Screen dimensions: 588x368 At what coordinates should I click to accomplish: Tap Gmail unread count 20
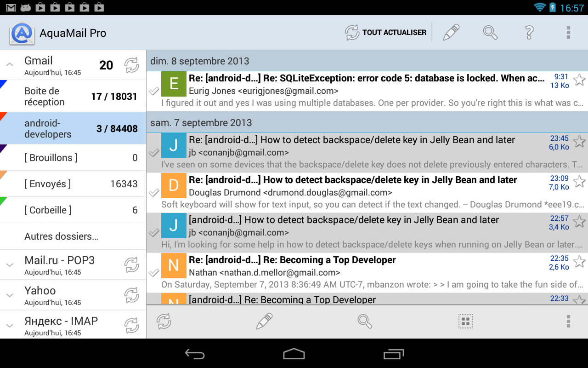(x=106, y=65)
